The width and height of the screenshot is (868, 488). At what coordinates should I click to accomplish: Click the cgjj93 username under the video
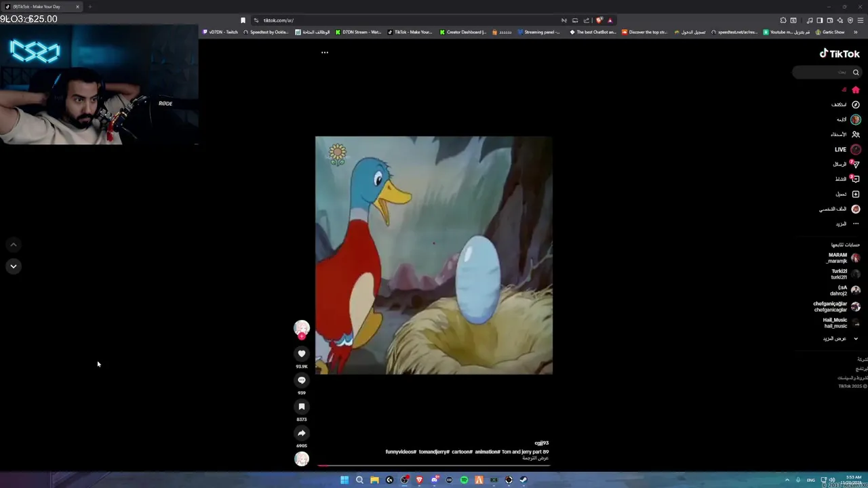pos(541,443)
